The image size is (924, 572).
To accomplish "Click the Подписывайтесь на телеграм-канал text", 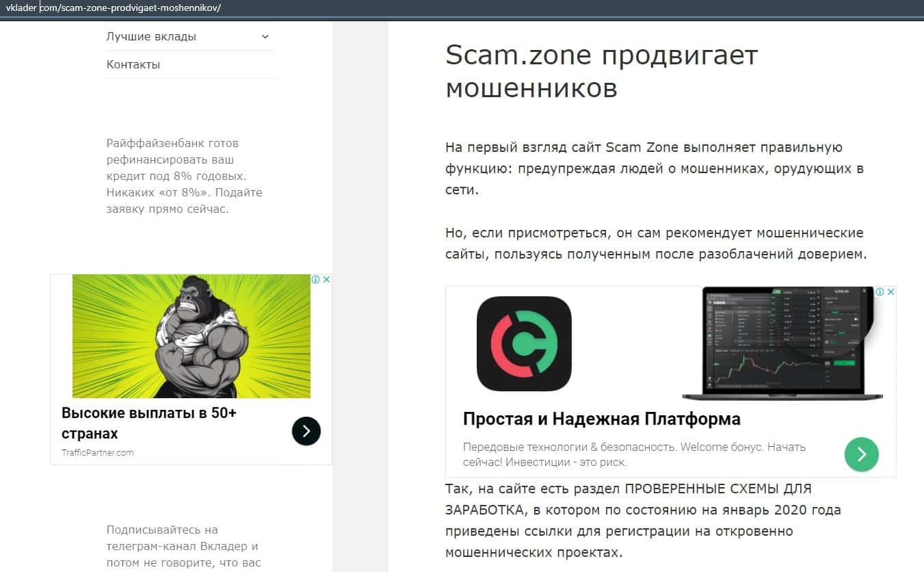I will click(x=183, y=547).
